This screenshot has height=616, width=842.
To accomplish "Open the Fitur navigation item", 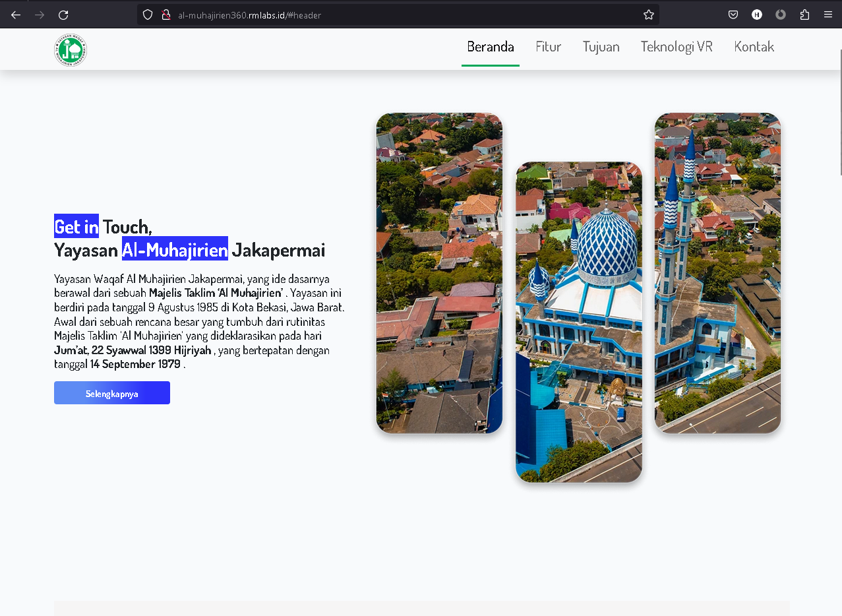I will 548,47.
